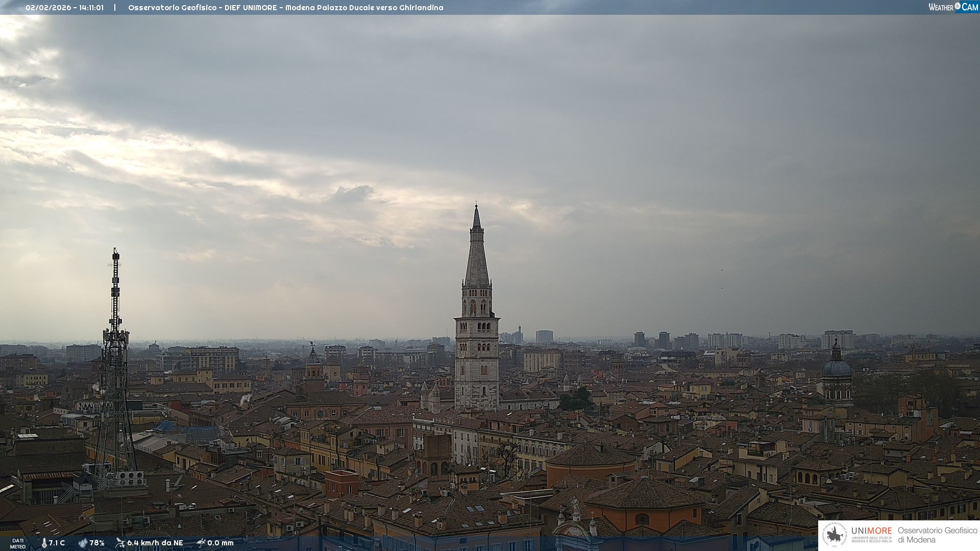Viewport: 980px width, 551px height.
Task: Click Osservatorio Geofisico di Modena text
Action: coord(937,535)
